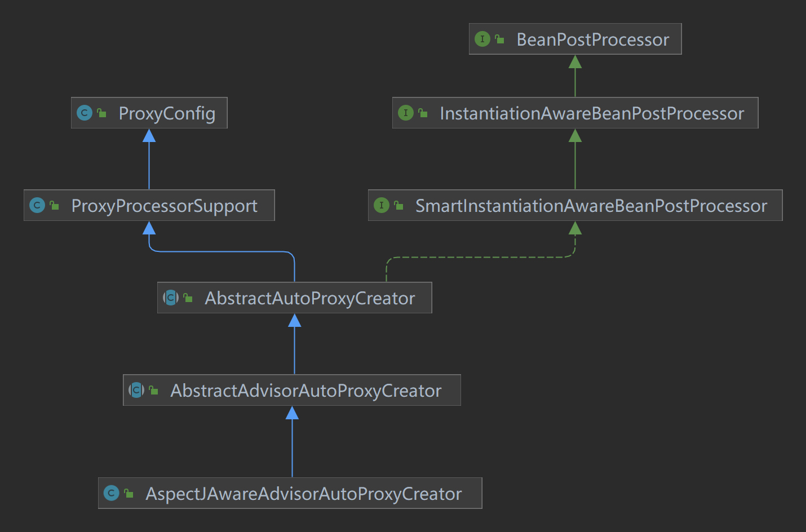Select the BeanPostProcessor node label

[592, 39]
